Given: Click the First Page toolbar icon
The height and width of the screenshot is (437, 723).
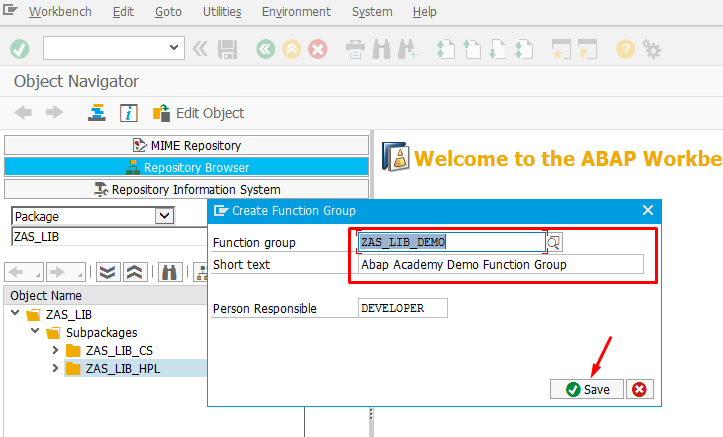Looking at the screenshot, I should [x=445, y=49].
